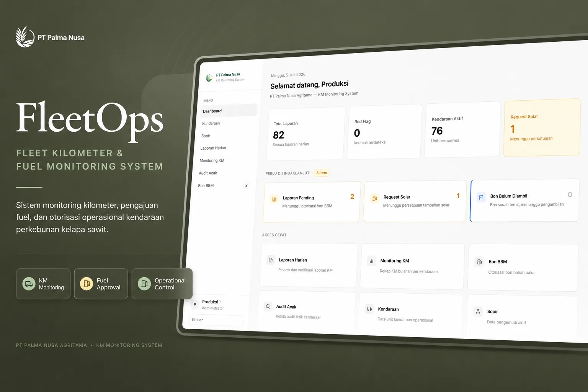This screenshot has height=392, width=588.
Task: Open Audit Acak quick access card
Action: 306,310
